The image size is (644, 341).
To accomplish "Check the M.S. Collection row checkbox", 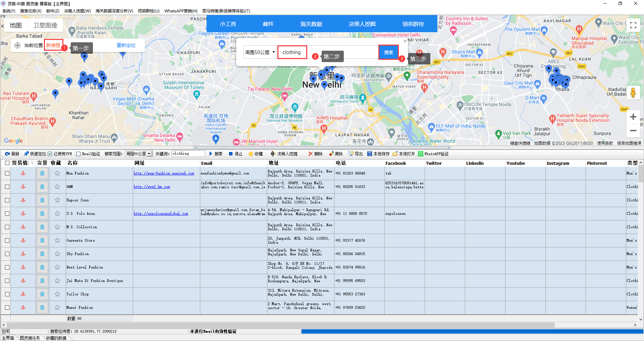I will (7, 227).
